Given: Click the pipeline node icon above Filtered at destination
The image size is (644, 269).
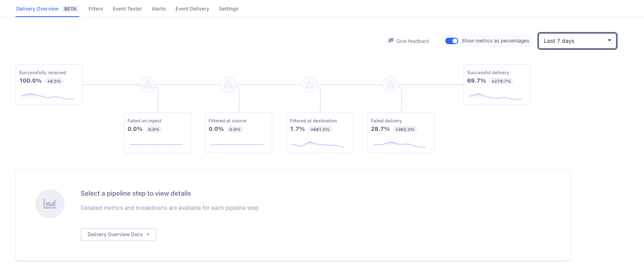Looking at the screenshot, I should point(309,85).
